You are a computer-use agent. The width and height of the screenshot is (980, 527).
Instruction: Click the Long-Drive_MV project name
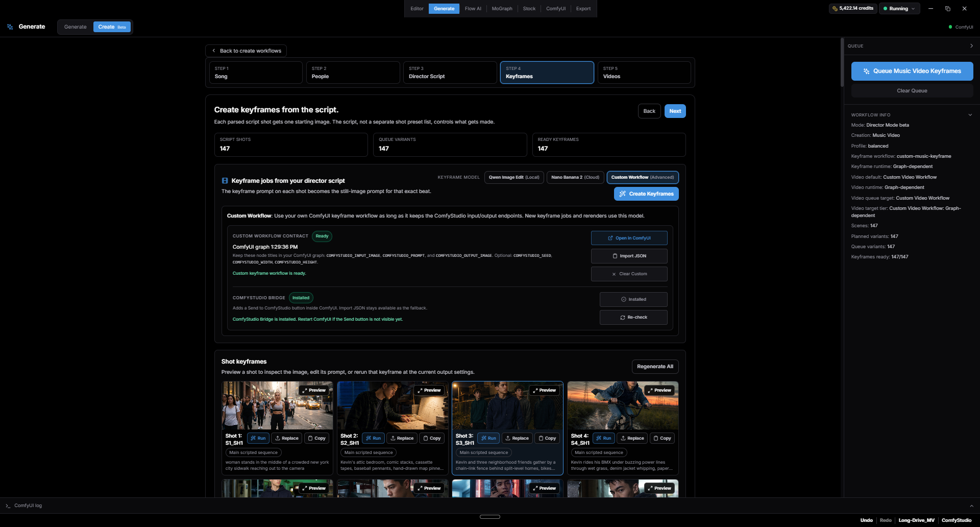(x=916, y=520)
